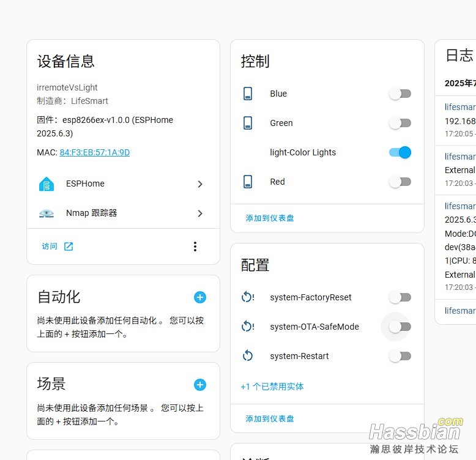Click the system-FactoryReset restart-alert icon
Viewport: 476px width, 460px height.
pos(248,297)
